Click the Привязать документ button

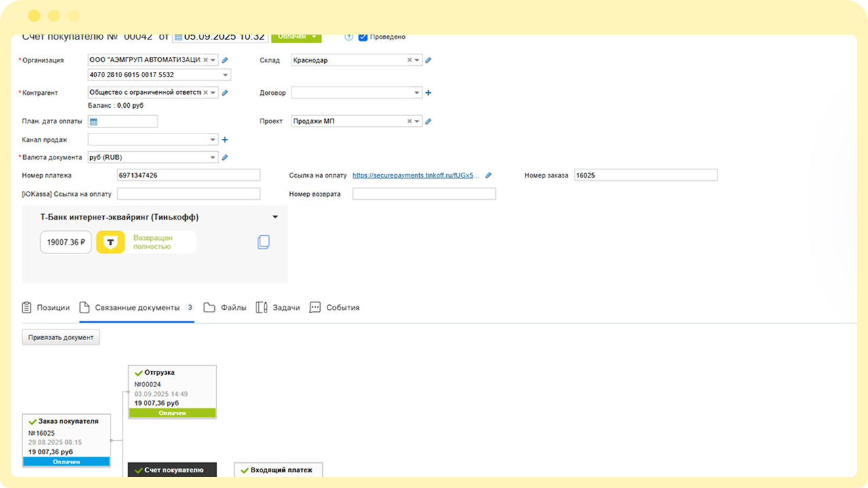coord(61,337)
